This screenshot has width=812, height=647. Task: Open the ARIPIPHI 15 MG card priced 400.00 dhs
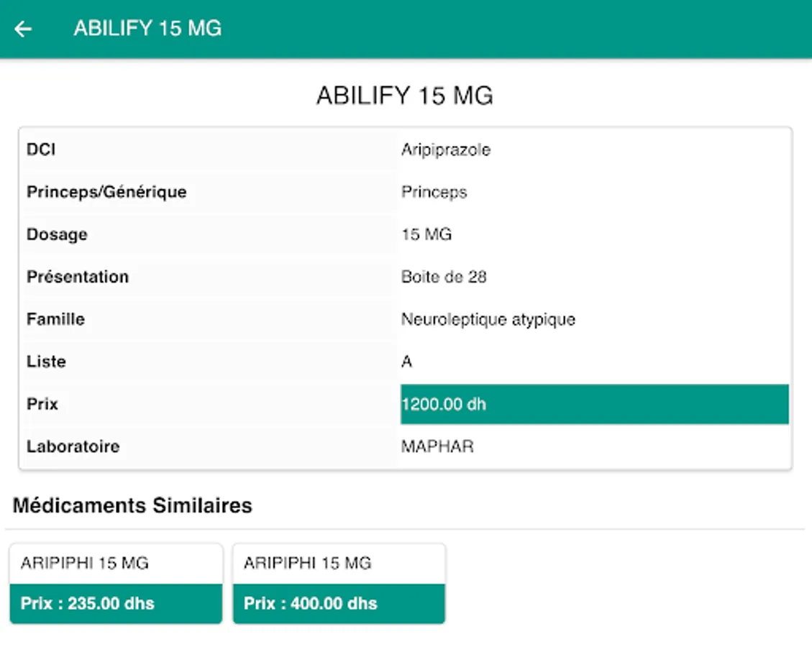pos(339,564)
